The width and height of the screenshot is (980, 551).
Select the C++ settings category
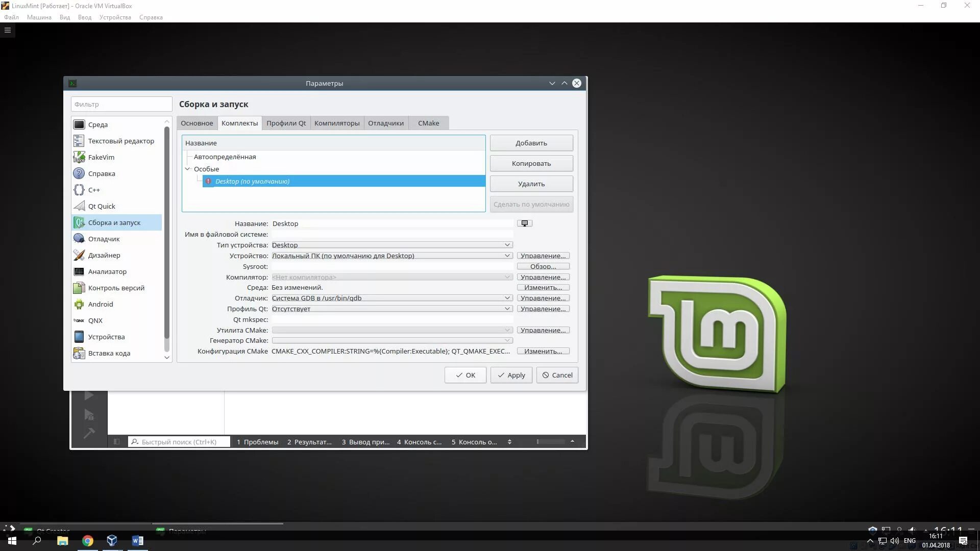coord(117,190)
